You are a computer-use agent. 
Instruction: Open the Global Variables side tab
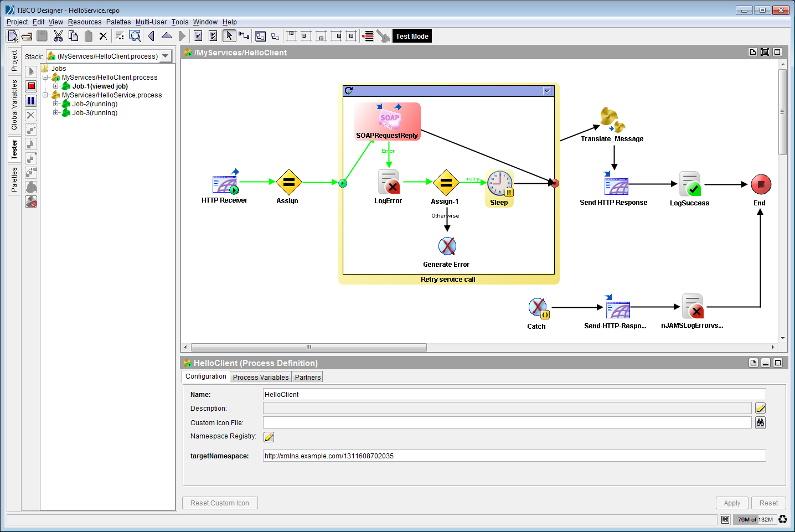click(14, 105)
